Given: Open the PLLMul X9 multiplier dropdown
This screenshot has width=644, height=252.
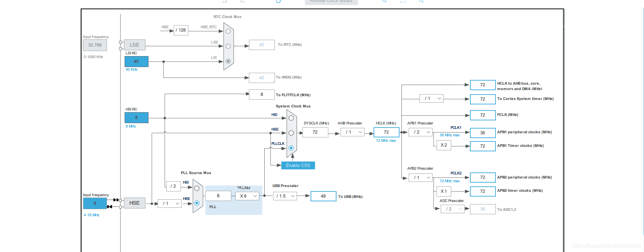Looking at the screenshot, I should coord(247,196).
